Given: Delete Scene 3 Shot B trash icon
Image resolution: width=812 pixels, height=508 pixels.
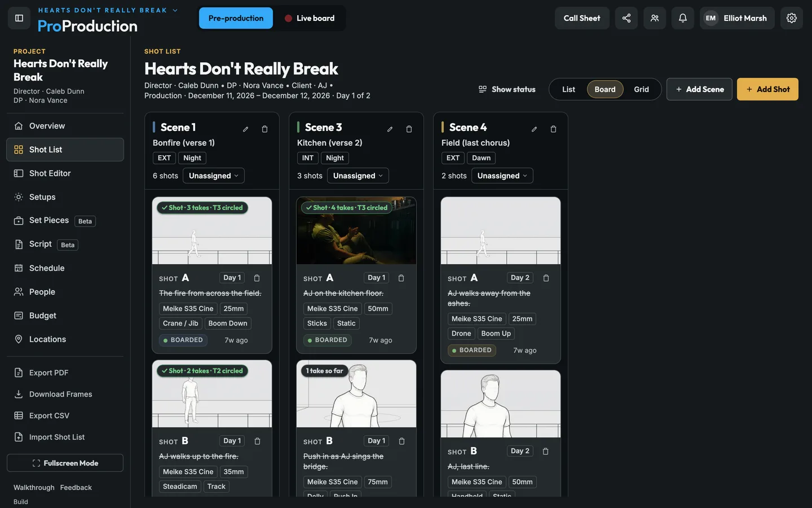Looking at the screenshot, I should [x=402, y=441].
